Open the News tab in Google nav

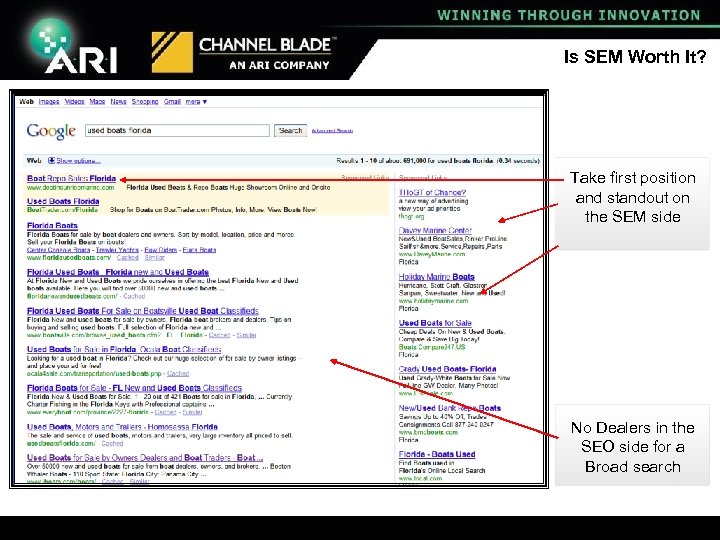(x=118, y=101)
